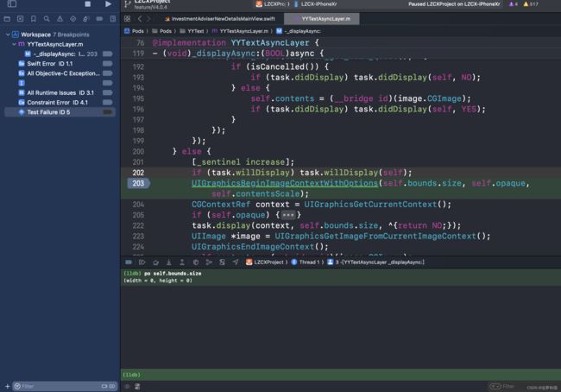
Task: Open the Report navigator icon
Action: tap(113, 19)
